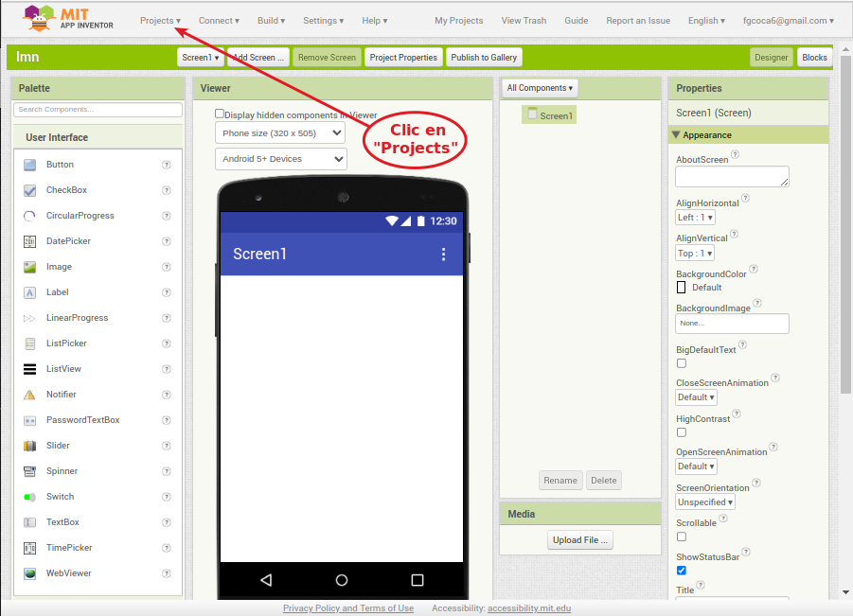The width and height of the screenshot is (853, 616).
Task: Open help for the Button component
Action: click(167, 165)
